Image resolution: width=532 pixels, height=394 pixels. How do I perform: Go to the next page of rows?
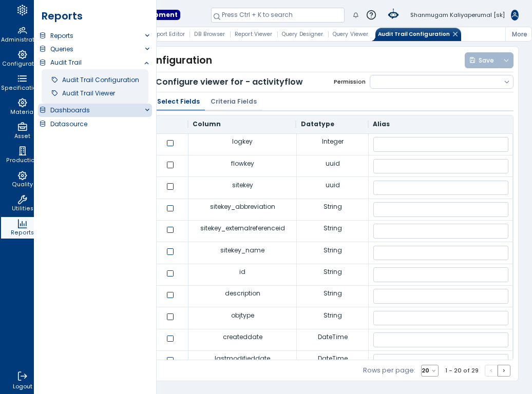(x=504, y=370)
